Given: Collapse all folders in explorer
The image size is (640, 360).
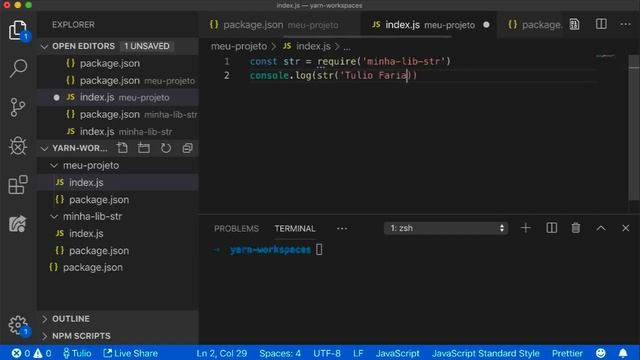Looking at the screenshot, I should point(187,148).
